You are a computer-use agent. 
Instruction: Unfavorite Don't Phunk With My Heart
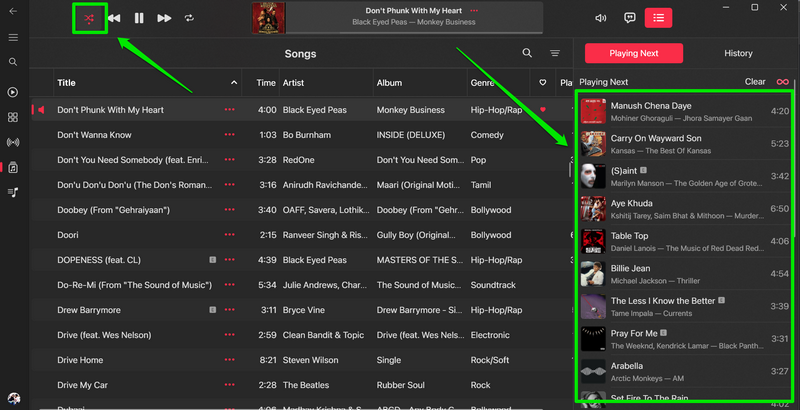coord(542,110)
